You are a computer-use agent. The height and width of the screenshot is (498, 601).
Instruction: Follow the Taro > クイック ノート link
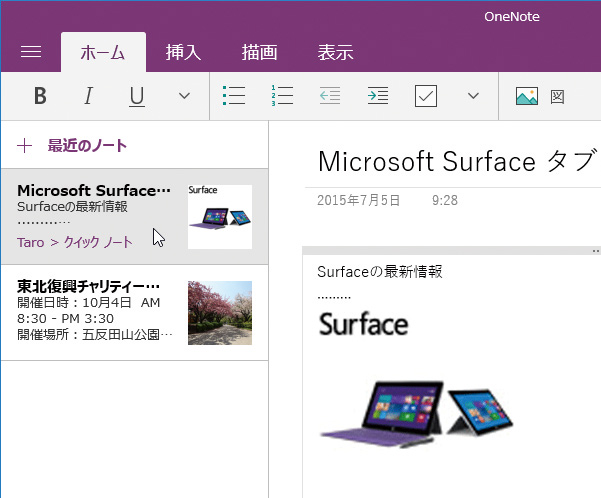point(75,242)
